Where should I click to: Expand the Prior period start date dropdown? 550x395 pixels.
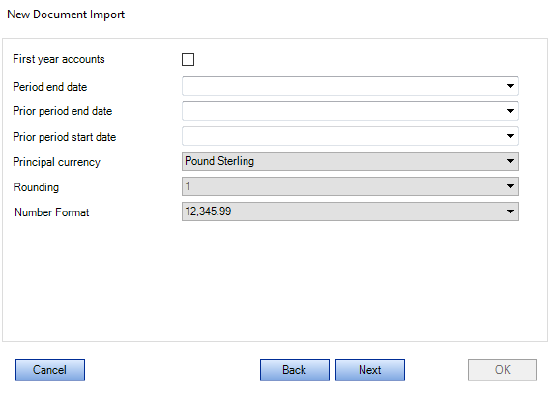click(x=350, y=136)
